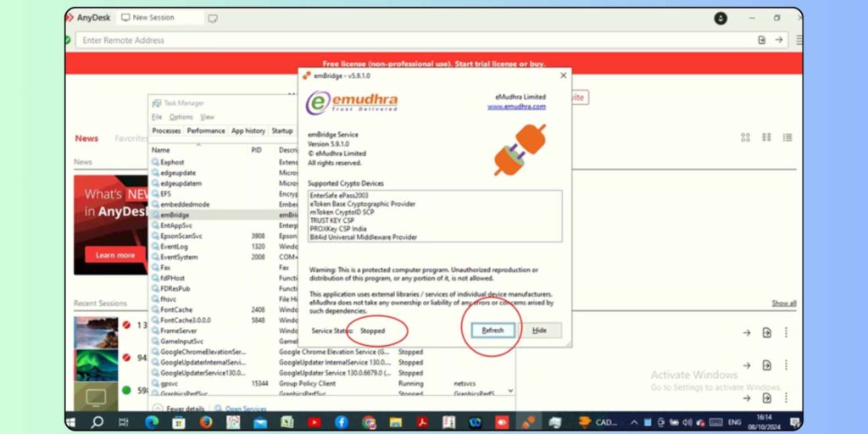This screenshot has width=868, height=434.
Task: Select the GameInputSvc service row
Action: [224, 341]
